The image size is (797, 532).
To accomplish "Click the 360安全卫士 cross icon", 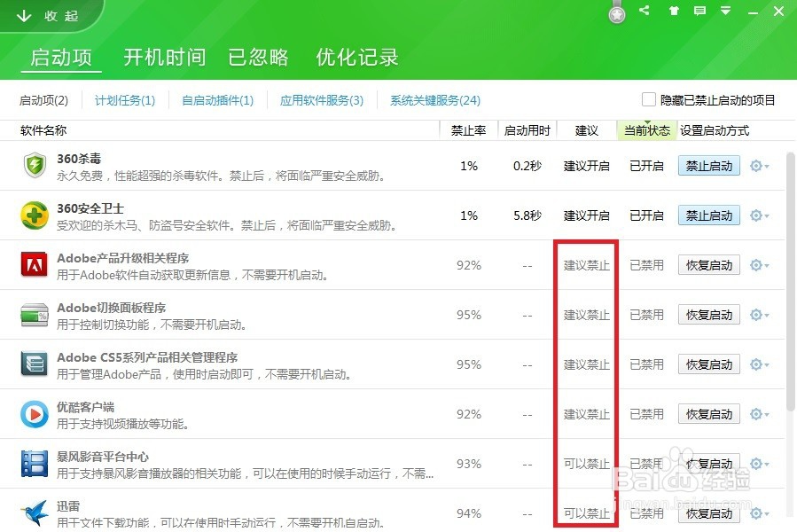I will click(35, 215).
